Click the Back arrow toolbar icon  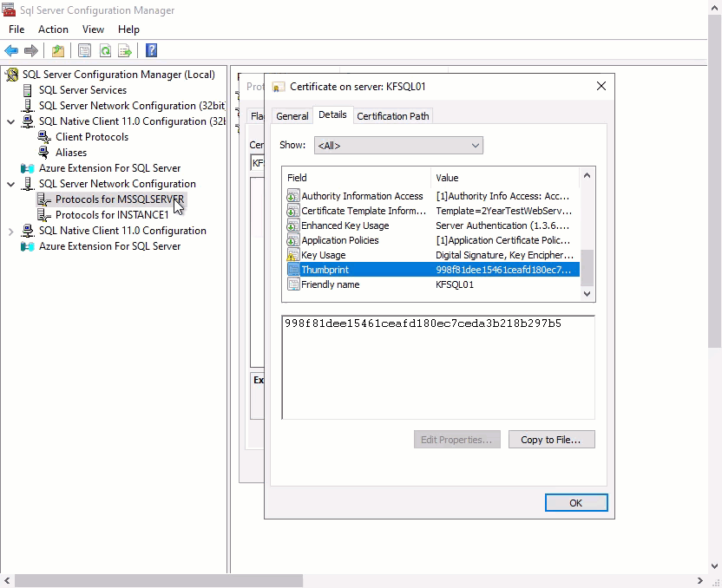(x=11, y=50)
